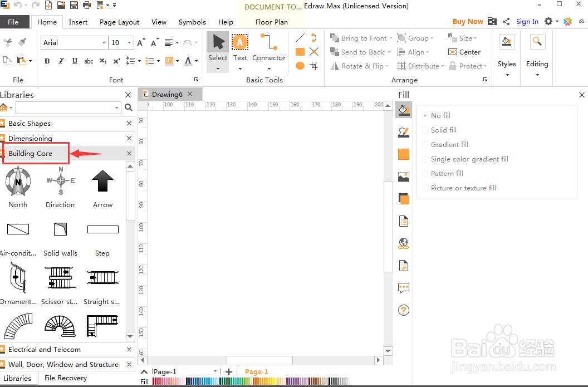Screen dimensions: 588x387
Task: Select the crop tool icon
Action: point(314,66)
